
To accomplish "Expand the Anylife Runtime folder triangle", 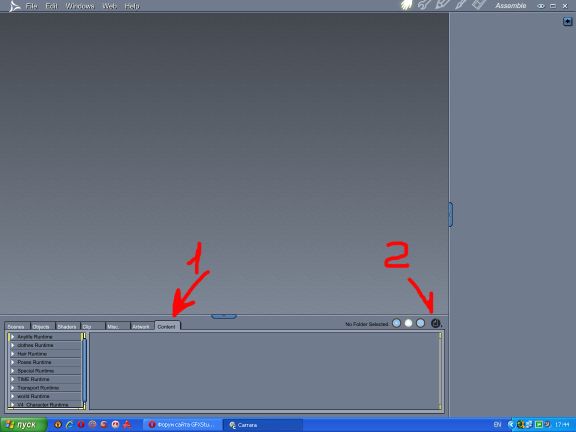I will (13, 336).
